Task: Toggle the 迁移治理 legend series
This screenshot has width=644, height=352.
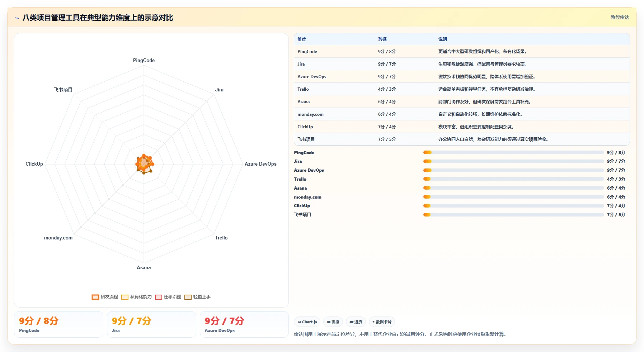Action: point(168,297)
